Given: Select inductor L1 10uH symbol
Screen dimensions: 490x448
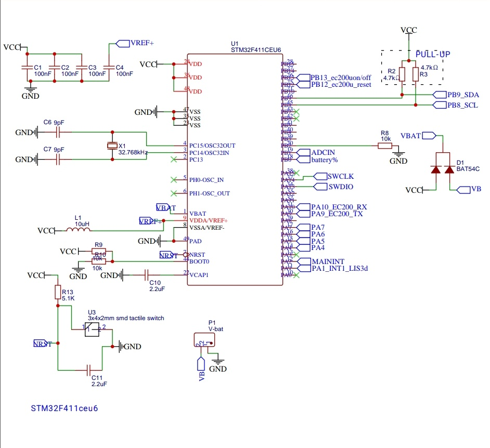Looking at the screenshot, I should [78, 230].
